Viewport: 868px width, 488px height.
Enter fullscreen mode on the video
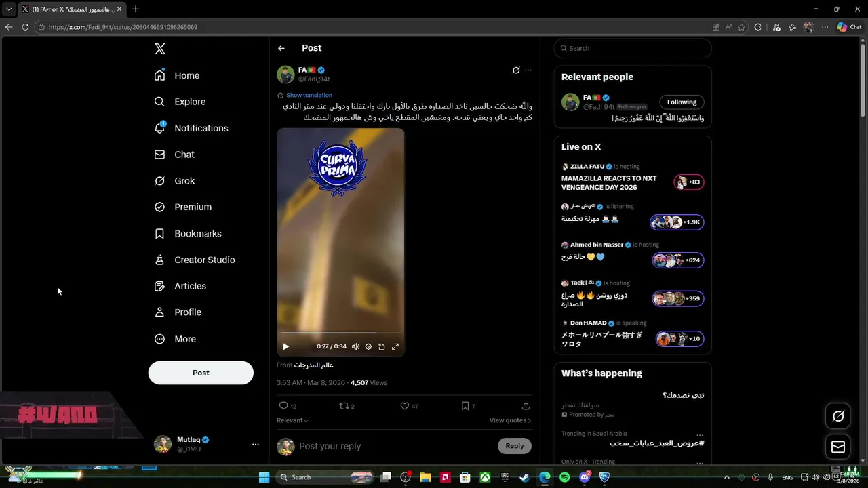(395, 346)
